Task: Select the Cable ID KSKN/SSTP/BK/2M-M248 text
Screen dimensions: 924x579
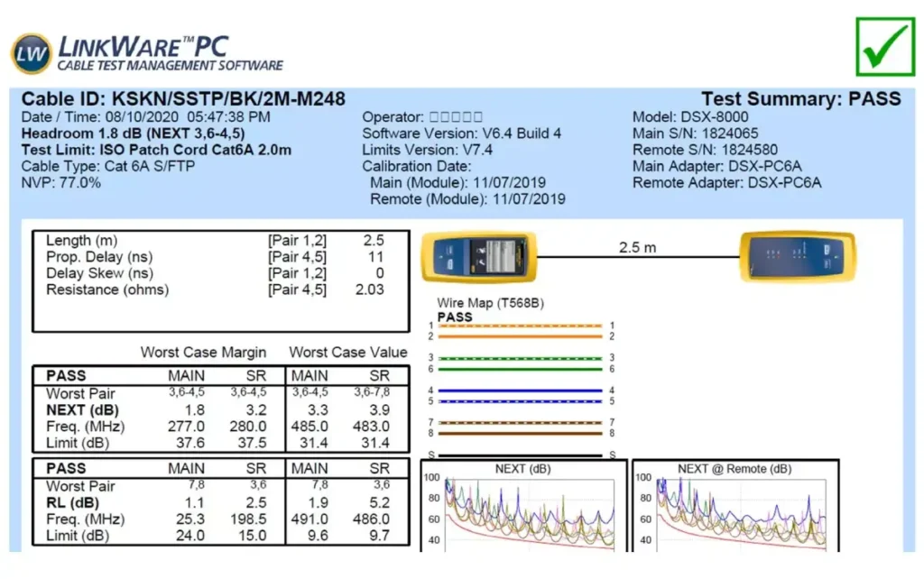Action: pos(183,98)
